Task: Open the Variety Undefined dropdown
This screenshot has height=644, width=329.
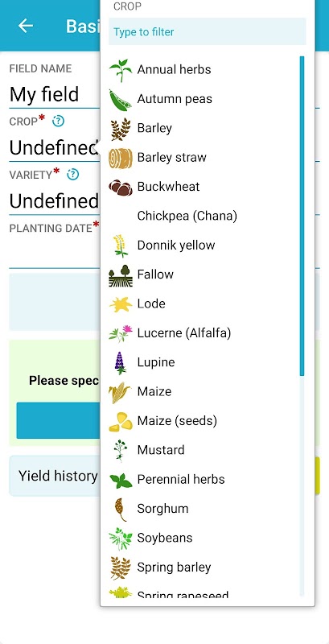Action: 54,201
